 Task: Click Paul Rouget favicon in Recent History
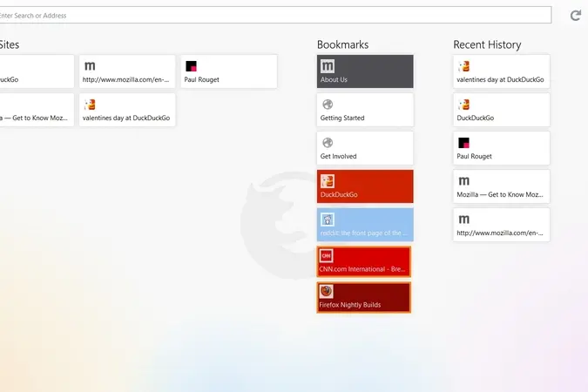(464, 143)
